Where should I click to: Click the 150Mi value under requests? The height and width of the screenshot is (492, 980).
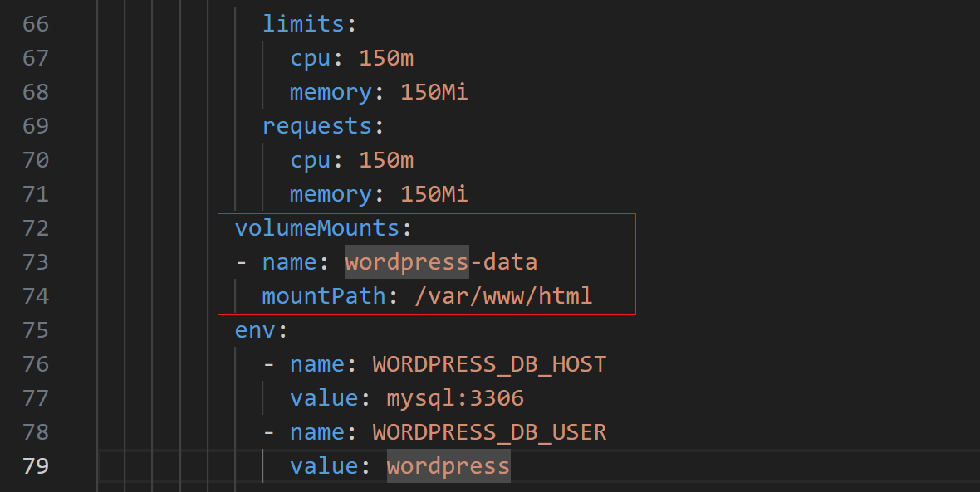[x=434, y=194]
